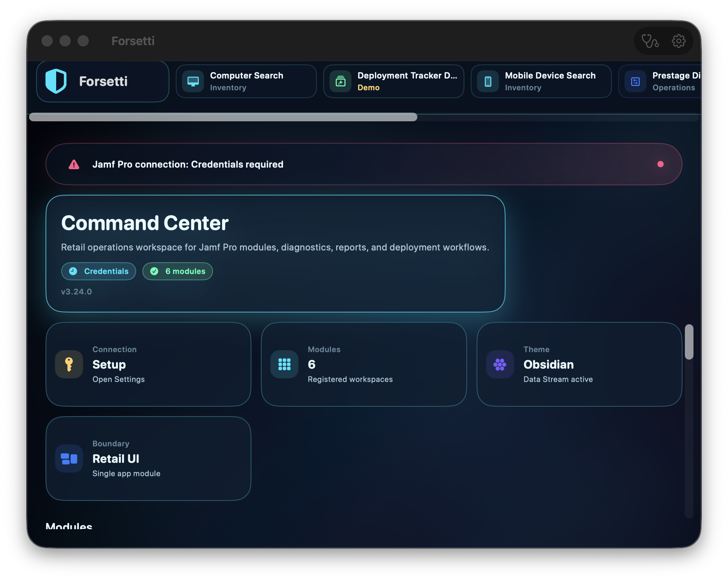Click the Computer Search monitor icon
The height and width of the screenshot is (581, 728).
pos(193,81)
